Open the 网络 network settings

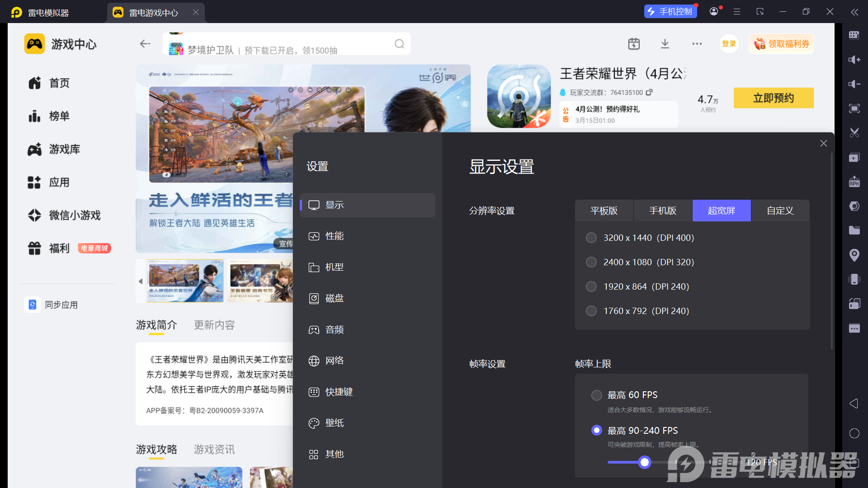pos(335,361)
